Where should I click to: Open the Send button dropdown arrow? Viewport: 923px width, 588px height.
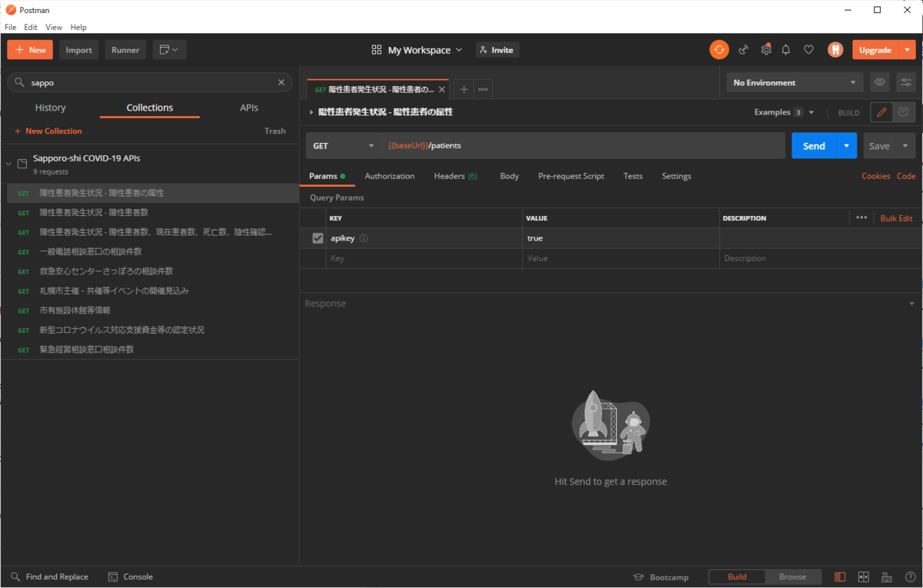[847, 146]
